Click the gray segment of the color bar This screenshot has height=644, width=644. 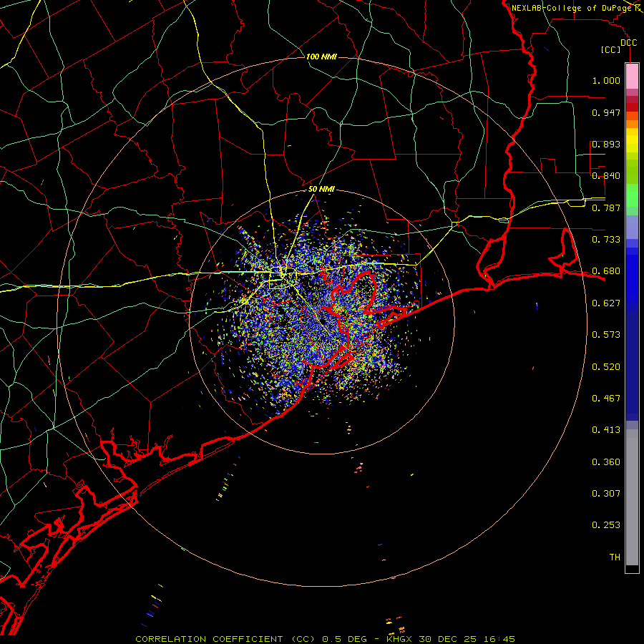pyautogui.click(x=632, y=497)
